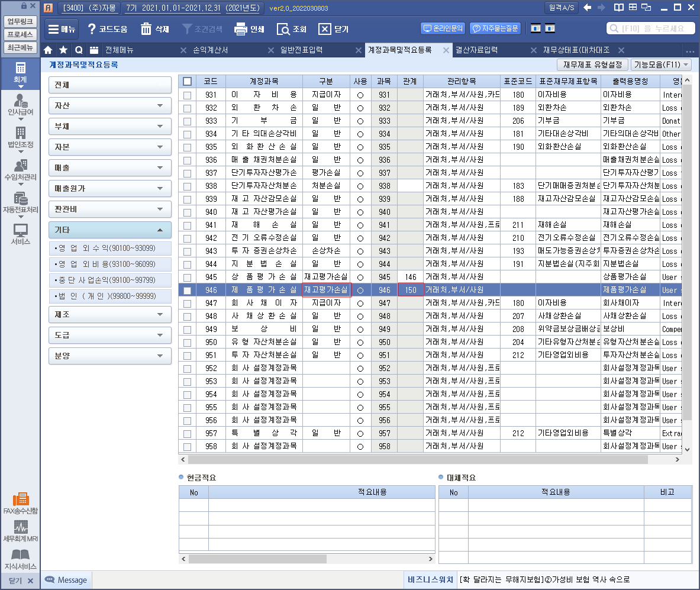Click the 온라인문의 button

click(x=443, y=28)
